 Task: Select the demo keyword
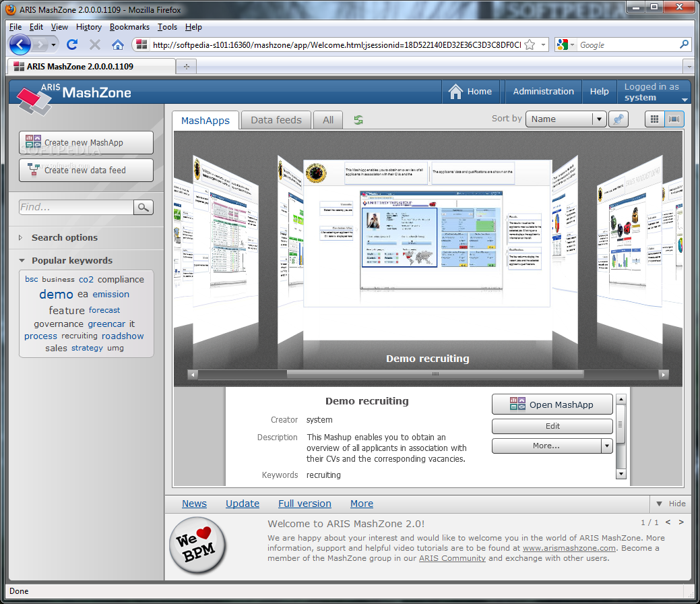pyautogui.click(x=56, y=295)
